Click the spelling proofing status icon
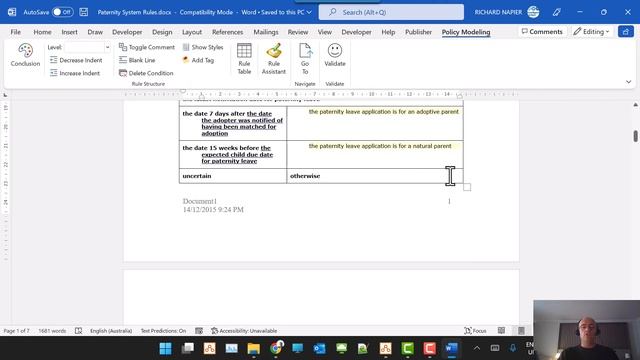 pyautogui.click(x=78, y=331)
